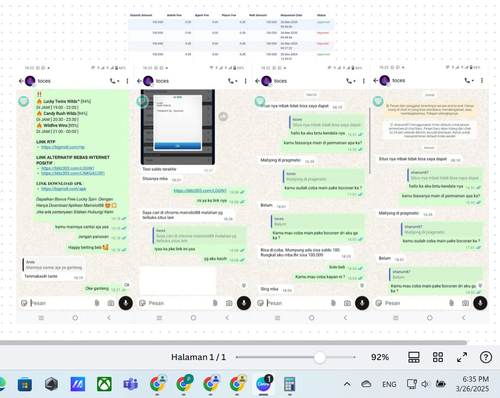Screen dimensions: 500x398
Task: Tap scroll-down chevron in 'Test saldo terakhir' chat
Action: pos(244,286)
